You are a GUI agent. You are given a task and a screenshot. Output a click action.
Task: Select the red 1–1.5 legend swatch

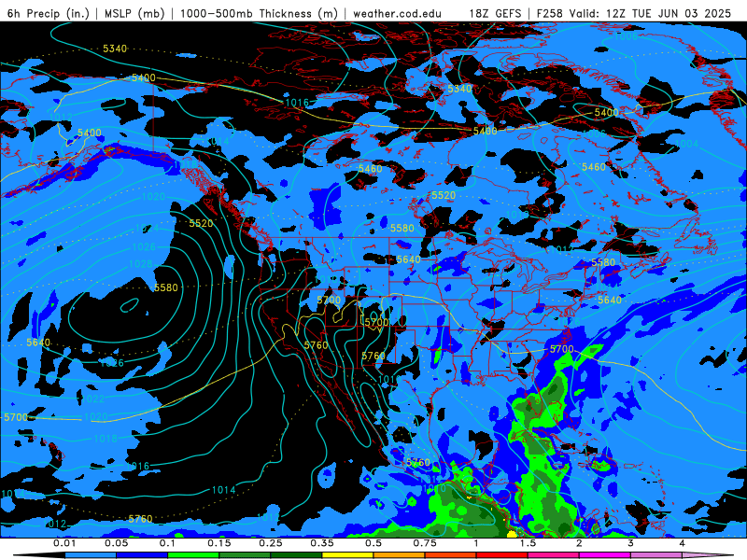click(x=502, y=555)
